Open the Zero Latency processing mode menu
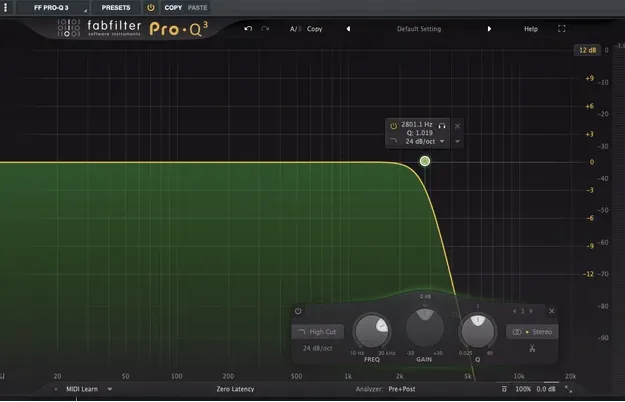The width and height of the screenshot is (625, 402). click(235, 389)
